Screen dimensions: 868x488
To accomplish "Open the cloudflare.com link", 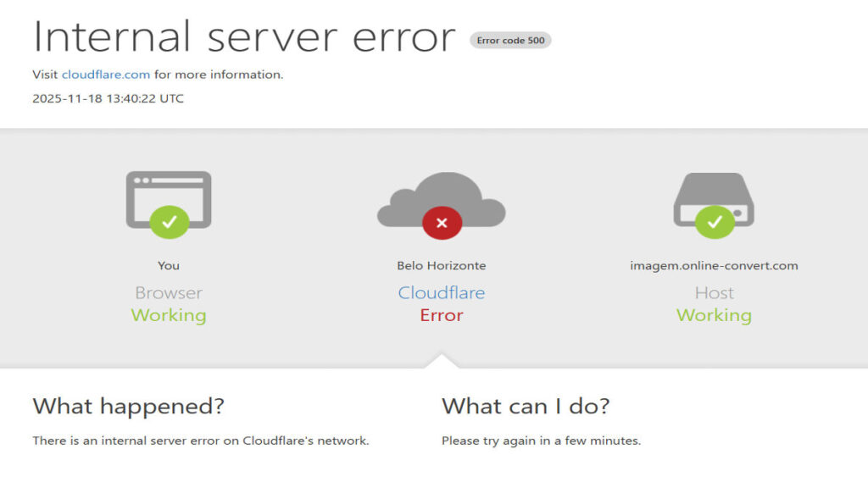I will (107, 74).
